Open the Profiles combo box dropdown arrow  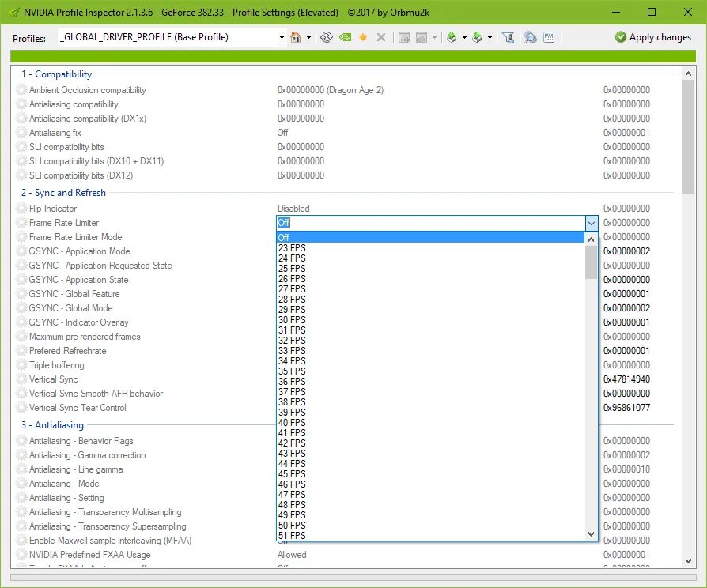pyautogui.click(x=282, y=37)
